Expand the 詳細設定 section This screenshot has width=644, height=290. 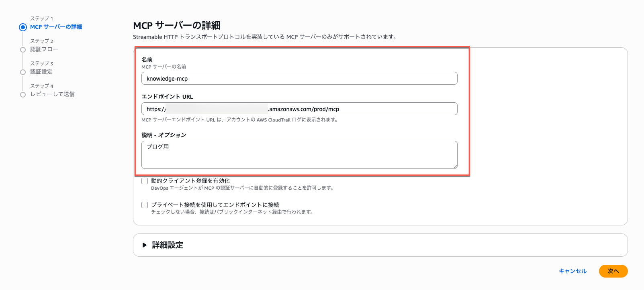(167, 245)
